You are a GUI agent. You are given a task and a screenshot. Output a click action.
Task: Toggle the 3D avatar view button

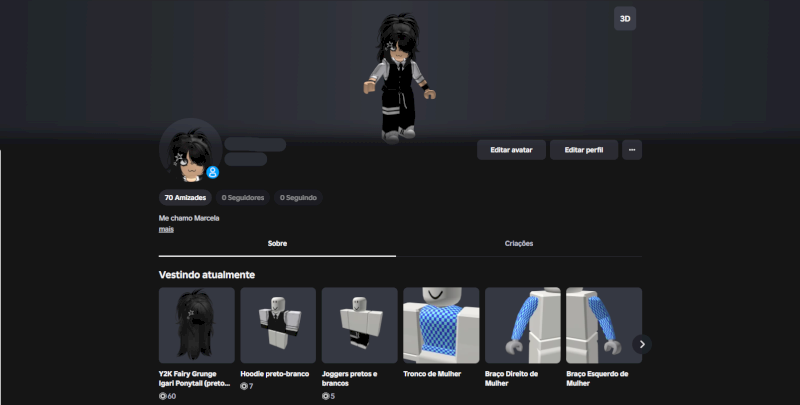(624, 18)
